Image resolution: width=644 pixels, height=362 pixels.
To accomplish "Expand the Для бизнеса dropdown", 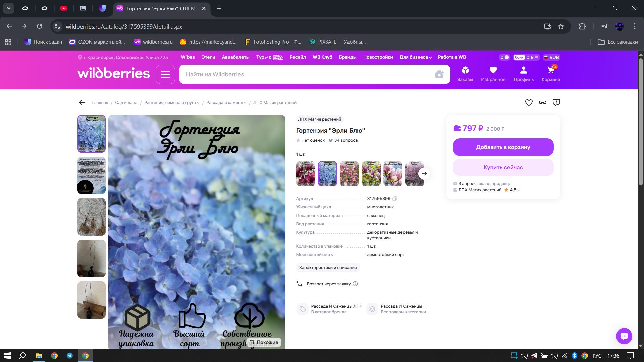I will 415,57.
